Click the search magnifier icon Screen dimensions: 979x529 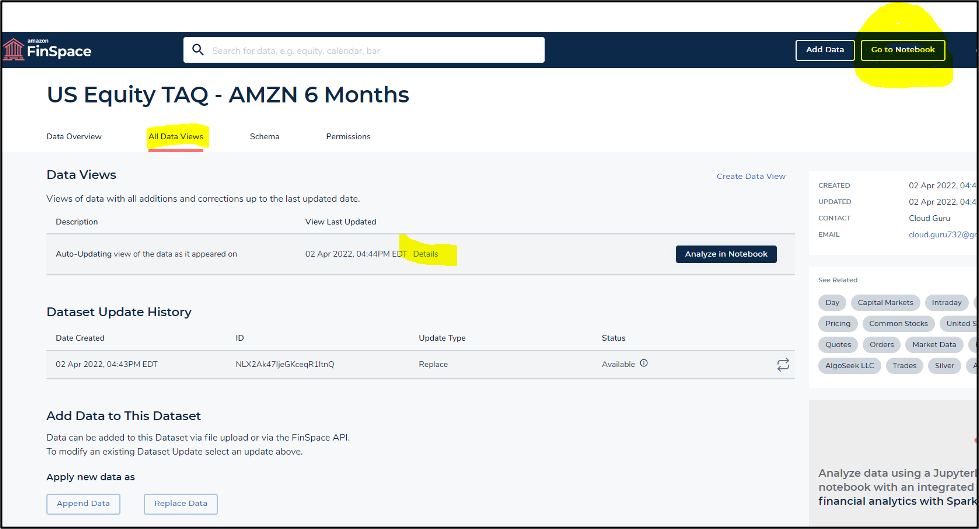click(198, 49)
